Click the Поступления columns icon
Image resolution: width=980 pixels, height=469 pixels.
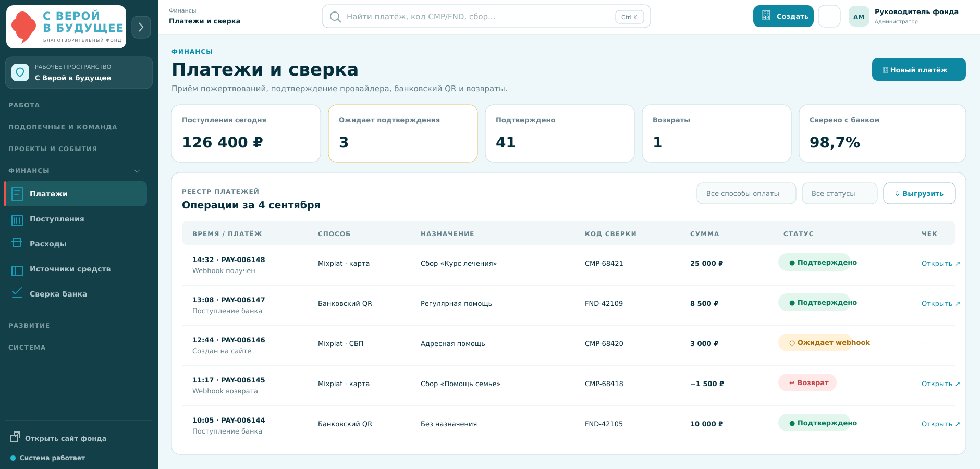17,220
